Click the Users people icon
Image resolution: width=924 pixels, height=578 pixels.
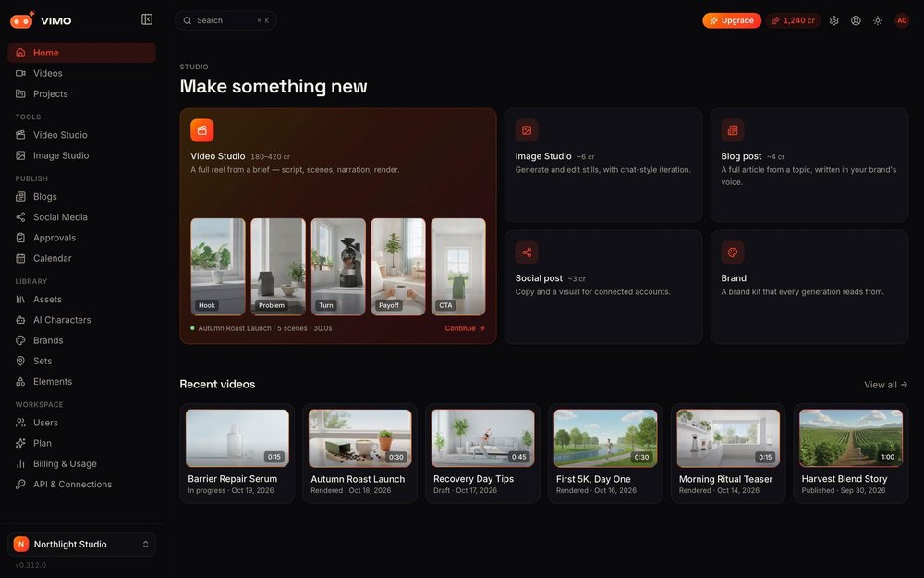[x=20, y=423]
